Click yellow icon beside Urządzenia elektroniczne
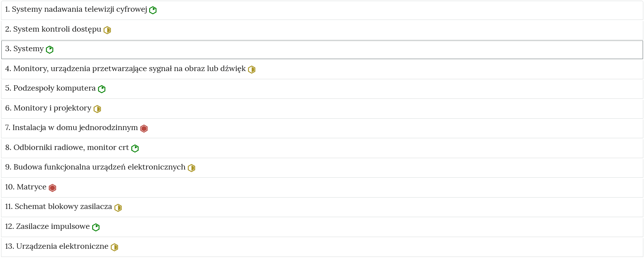This screenshot has width=644, height=258. coord(115,247)
